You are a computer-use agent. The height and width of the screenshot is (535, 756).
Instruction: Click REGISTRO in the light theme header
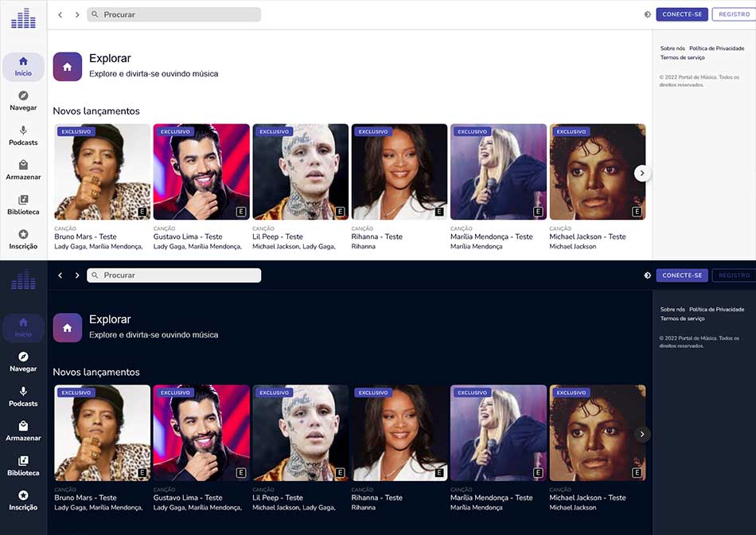[x=735, y=14]
